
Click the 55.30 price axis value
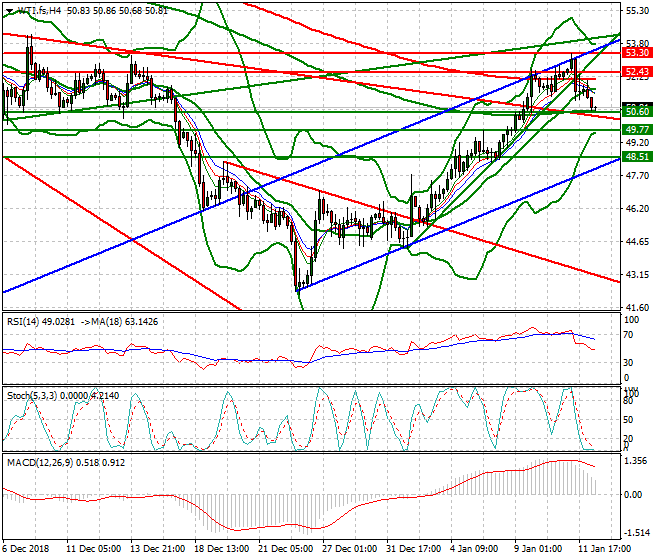coord(637,11)
